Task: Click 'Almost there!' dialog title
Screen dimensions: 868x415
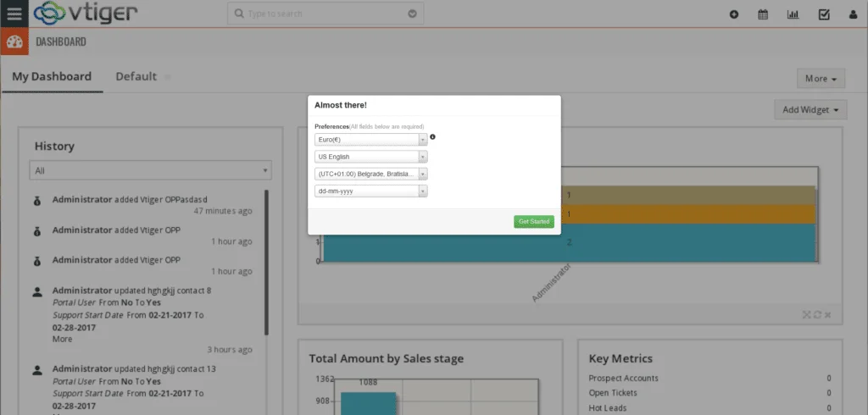Action: pyautogui.click(x=341, y=104)
